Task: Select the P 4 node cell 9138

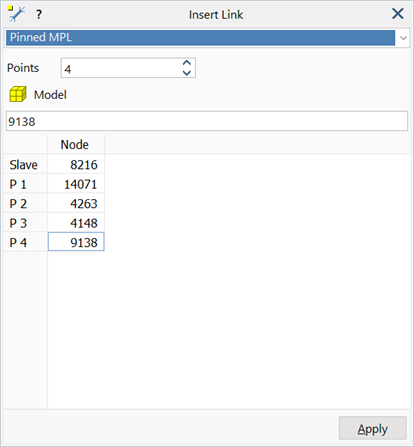Action: coord(76,242)
